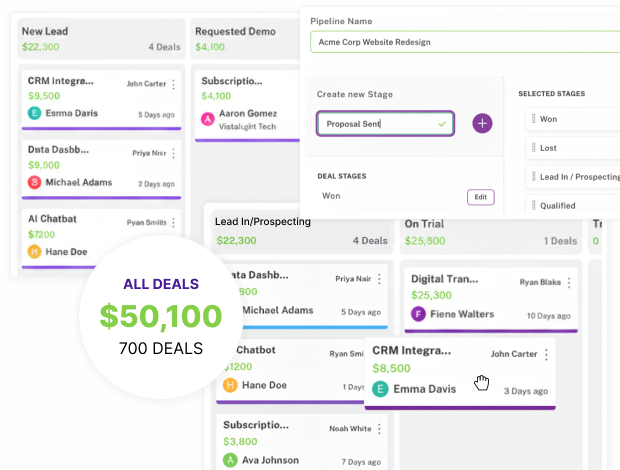The height and width of the screenshot is (470, 620).
Task: Click the Pipeline Name input field
Action: click(465, 42)
